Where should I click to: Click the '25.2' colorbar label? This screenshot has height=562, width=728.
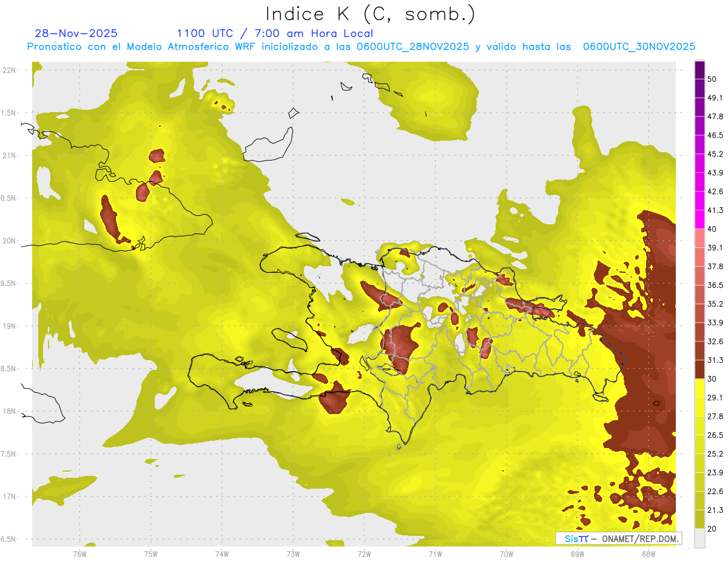(715, 453)
